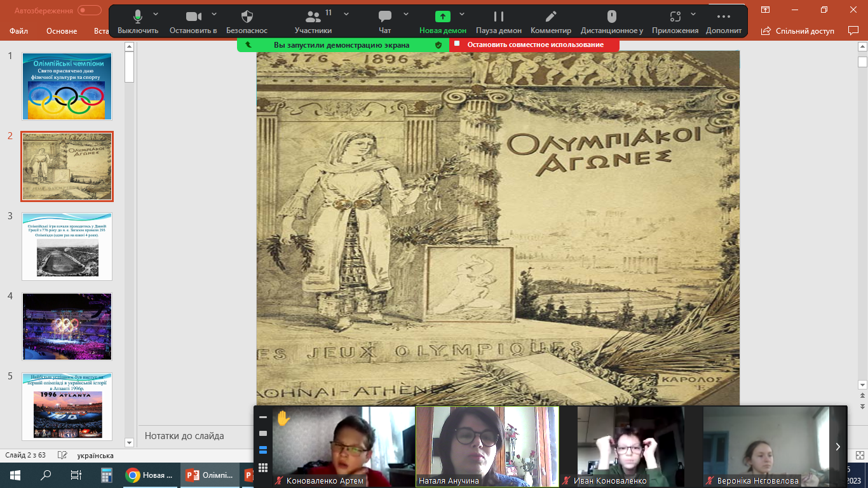Open audio options arrow beside microphone
The image size is (868, 488).
pos(156,14)
